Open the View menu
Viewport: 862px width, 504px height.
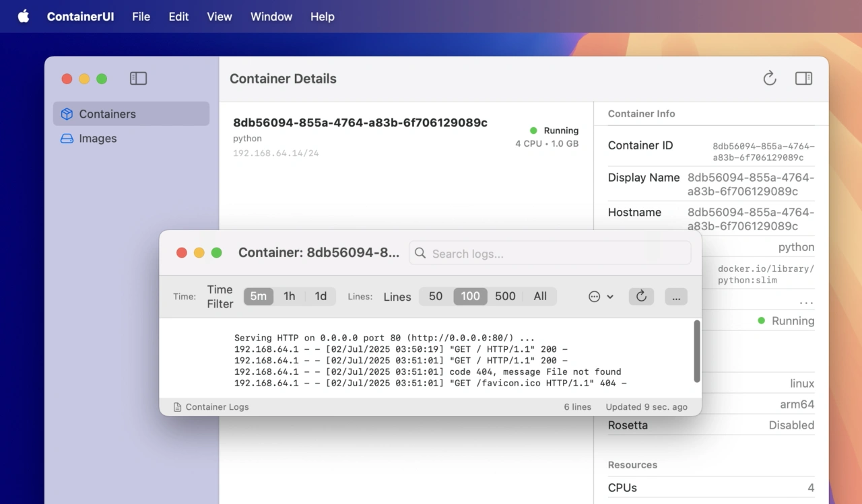click(x=220, y=16)
